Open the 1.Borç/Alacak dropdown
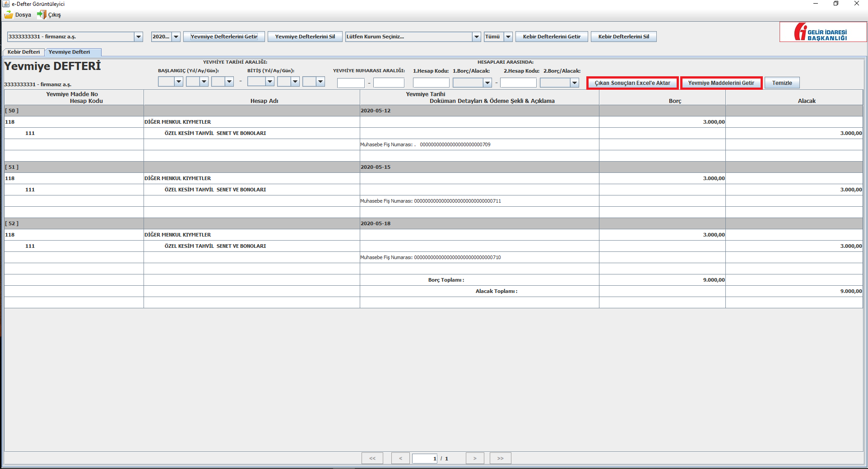Screen dimensions: 868x469 click(487, 83)
